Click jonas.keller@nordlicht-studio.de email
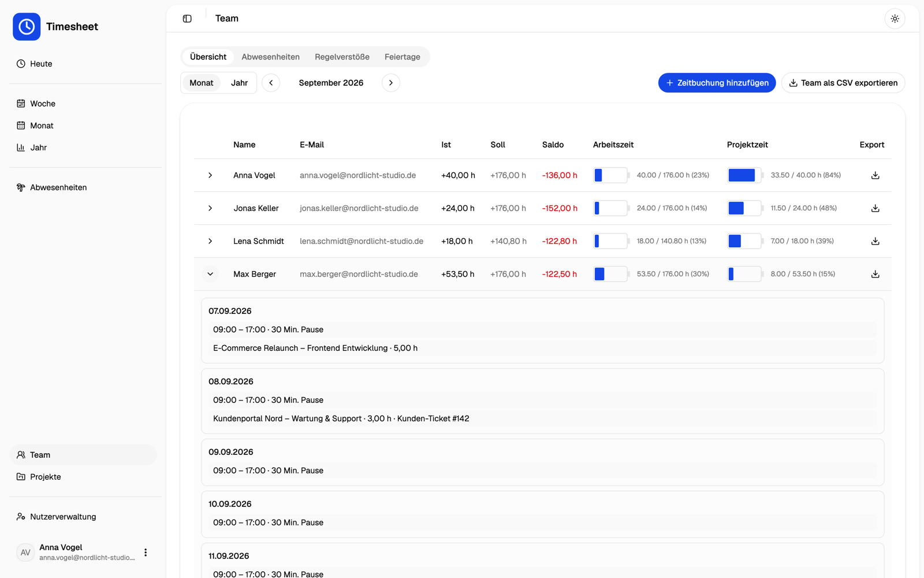This screenshot has width=924, height=578. coord(359,208)
